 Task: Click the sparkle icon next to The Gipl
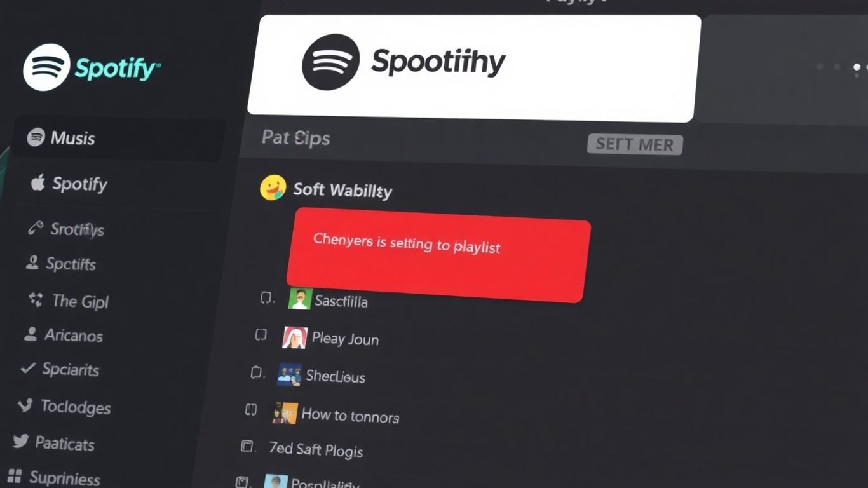tap(36, 299)
